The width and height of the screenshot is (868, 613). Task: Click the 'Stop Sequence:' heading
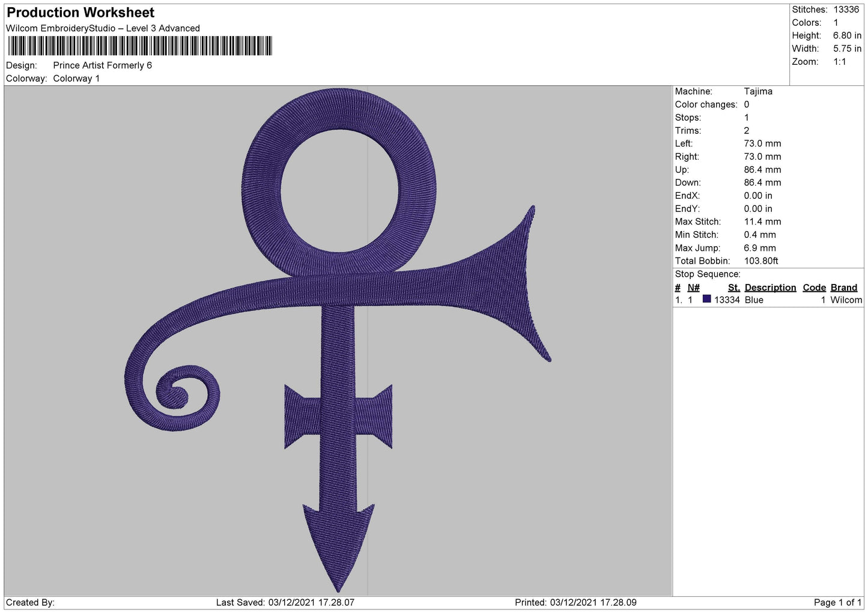708,274
